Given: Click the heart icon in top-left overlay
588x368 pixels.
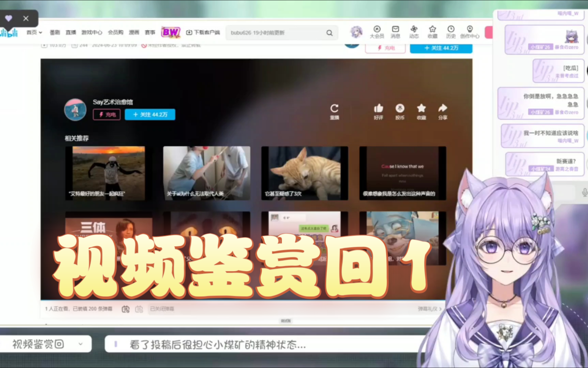Looking at the screenshot, I should [x=9, y=18].
